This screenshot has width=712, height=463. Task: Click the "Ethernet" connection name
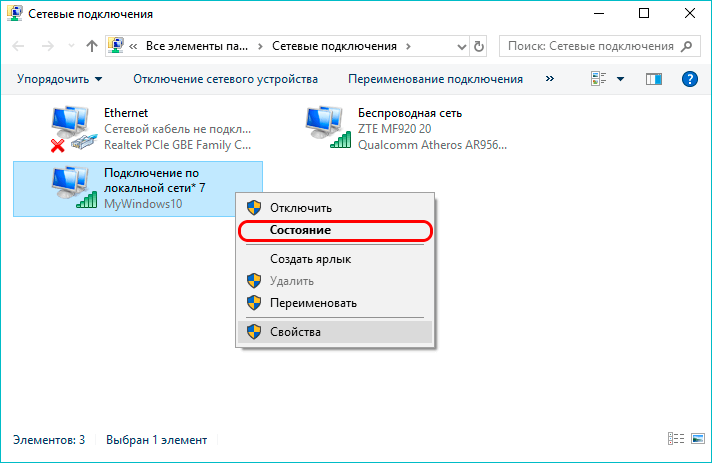(x=126, y=113)
